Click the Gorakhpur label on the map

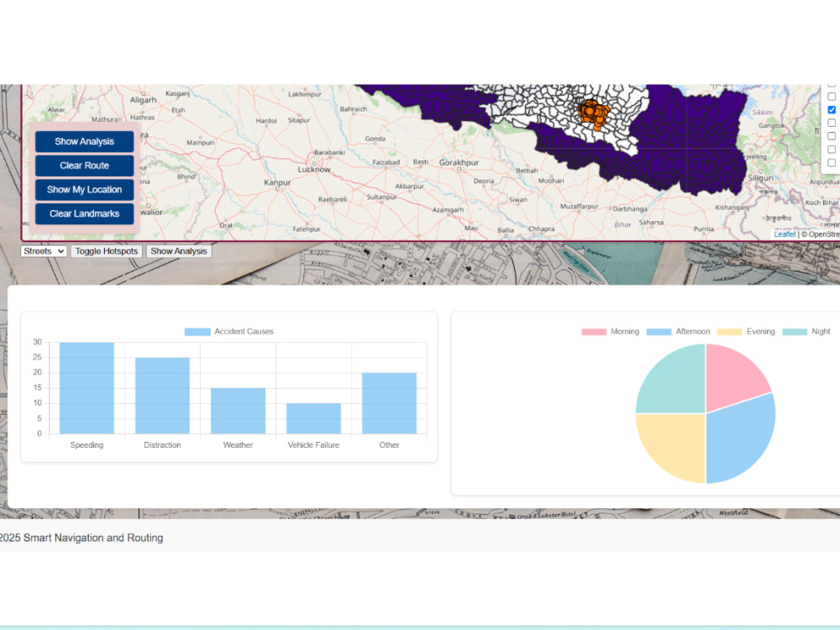point(459,162)
